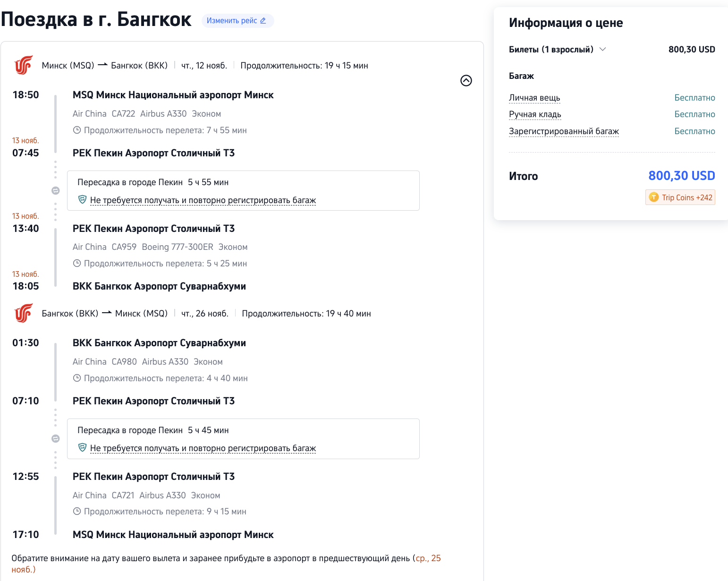Click clock icon next to 7 ч 55 мин
The height and width of the screenshot is (581, 728).
[x=77, y=130]
